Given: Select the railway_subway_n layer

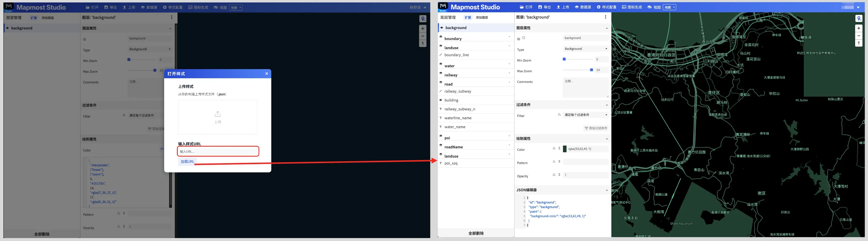Looking at the screenshot, I should pos(460,109).
